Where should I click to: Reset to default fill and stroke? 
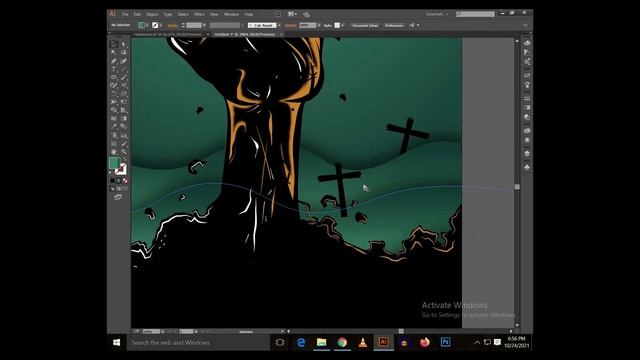110,172
